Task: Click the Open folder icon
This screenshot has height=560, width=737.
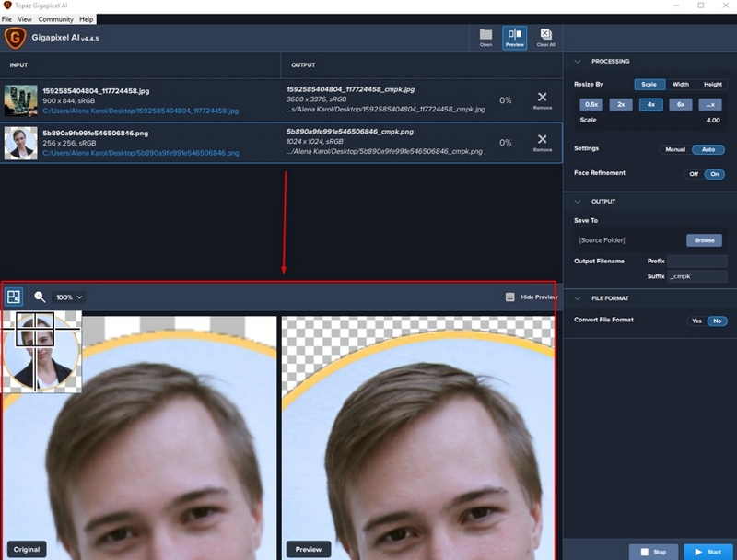Action: point(485,35)
